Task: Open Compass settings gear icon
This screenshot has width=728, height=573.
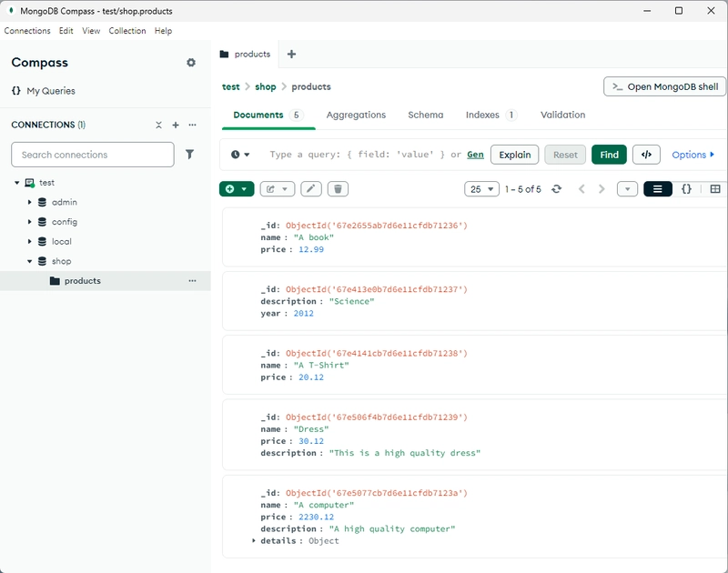Action: click(191, 62)
